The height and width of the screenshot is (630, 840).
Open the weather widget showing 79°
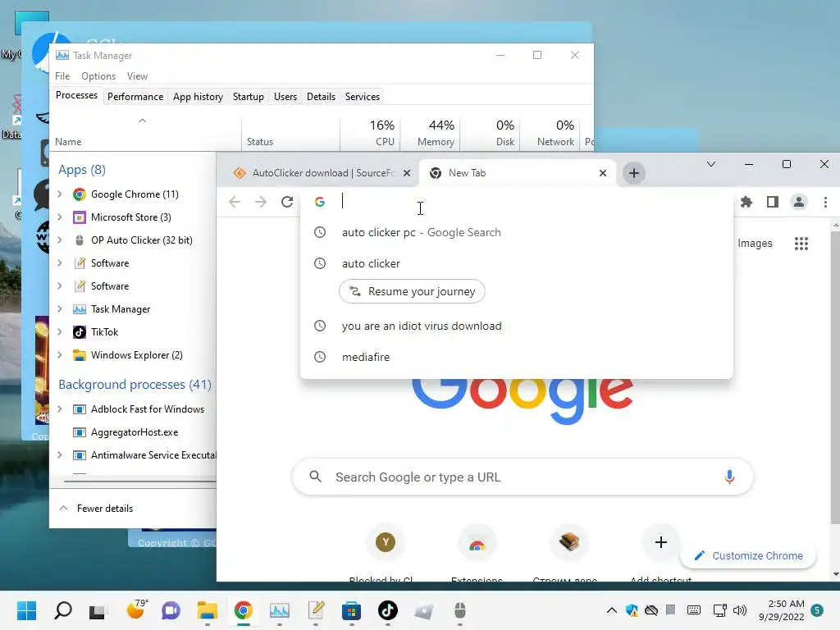pos(136,609)
